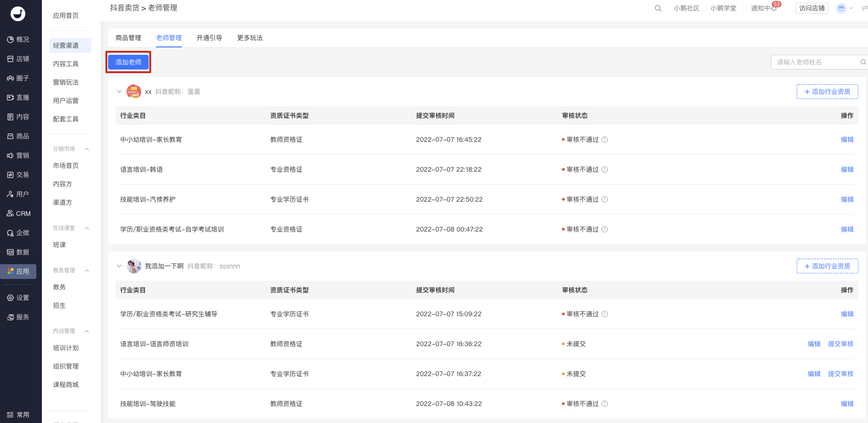Show rejection info for 自学考试培训 row
868x423 pixels.
coord(605,229)
